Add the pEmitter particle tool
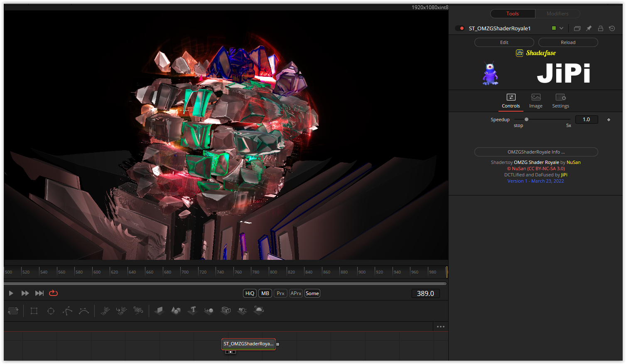626x364 pixels. coord(105,310)
